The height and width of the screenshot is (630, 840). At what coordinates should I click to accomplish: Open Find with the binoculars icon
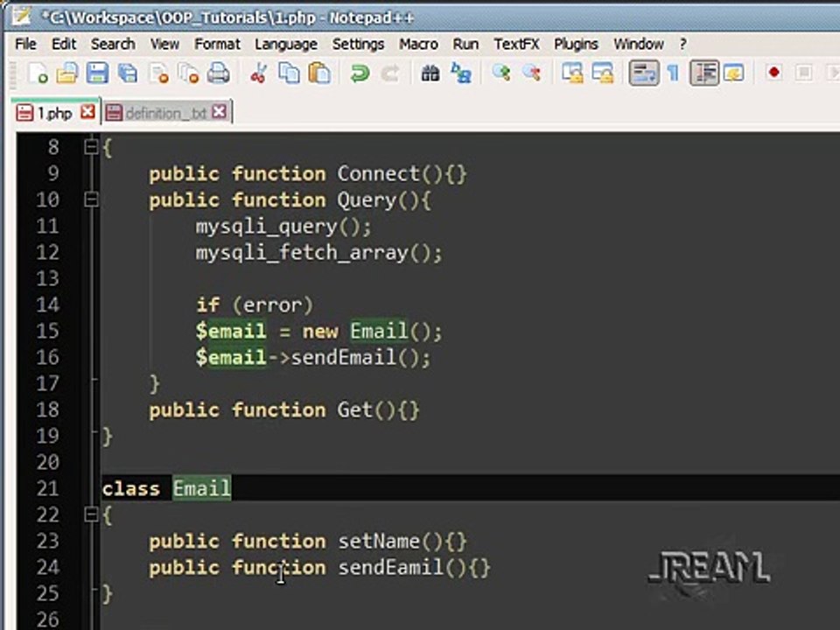(430, 73)
